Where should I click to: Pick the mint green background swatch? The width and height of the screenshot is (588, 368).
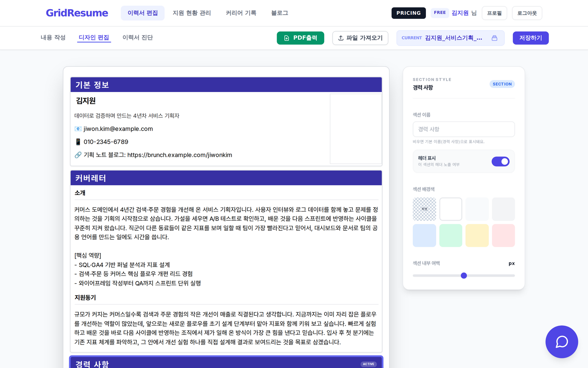[451, 236]
